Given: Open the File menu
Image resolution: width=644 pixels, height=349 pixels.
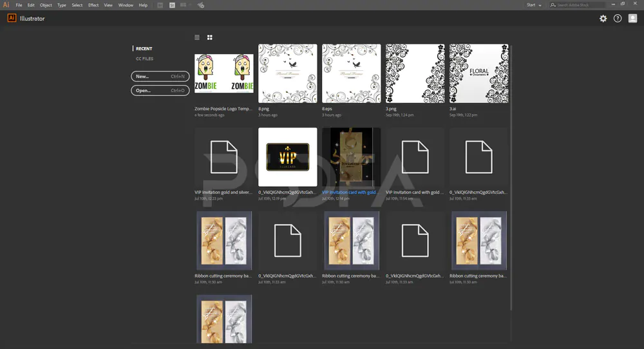Looking at the screenshot, I should click(x=19, y=5).
